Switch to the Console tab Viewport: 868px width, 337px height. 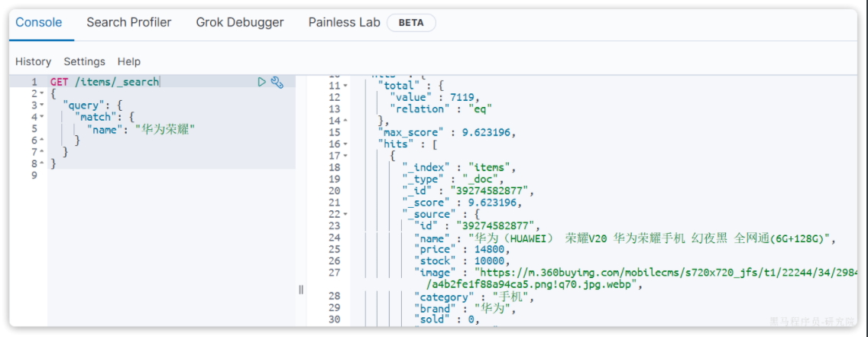(39, 23)
